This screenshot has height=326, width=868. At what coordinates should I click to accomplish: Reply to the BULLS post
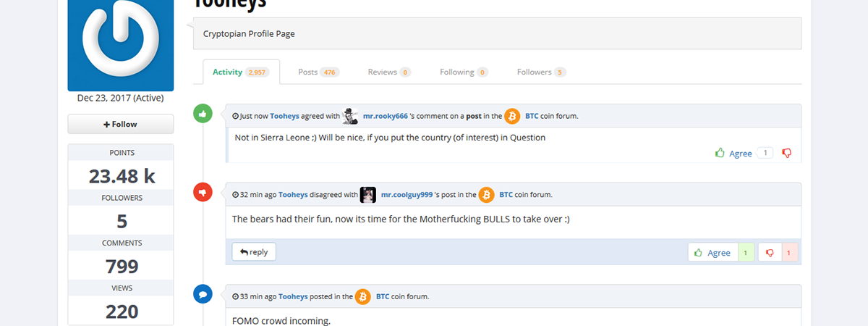pos(254,251)
